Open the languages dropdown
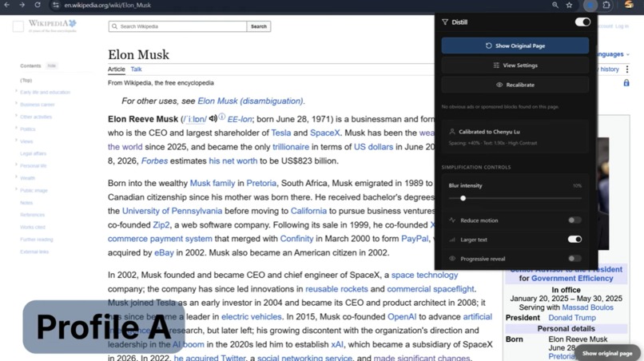This screenshot has width=644, height=361. tap(613, 54)
